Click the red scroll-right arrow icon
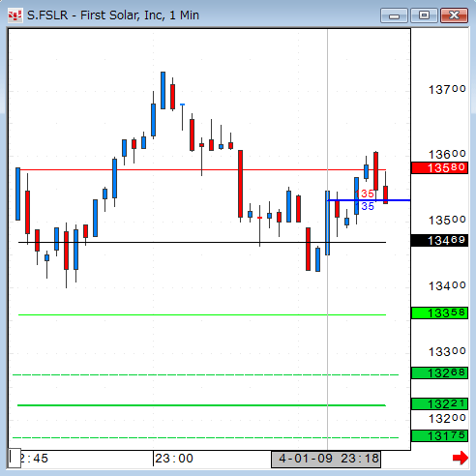 pos(461,458)
